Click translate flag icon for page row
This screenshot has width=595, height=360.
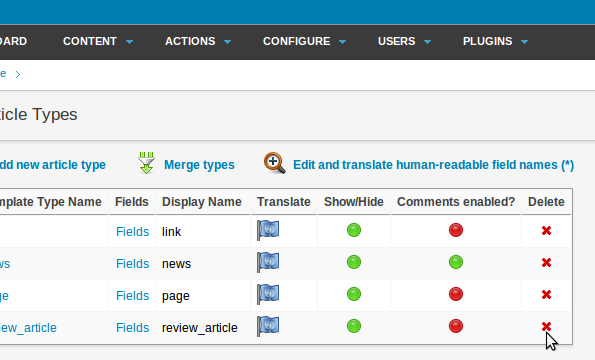click(268, 294)
